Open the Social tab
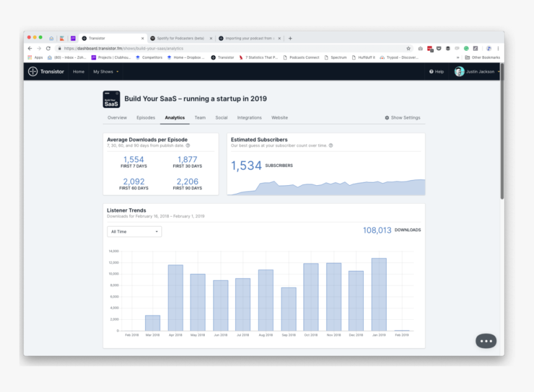 [x=222, y=117]
